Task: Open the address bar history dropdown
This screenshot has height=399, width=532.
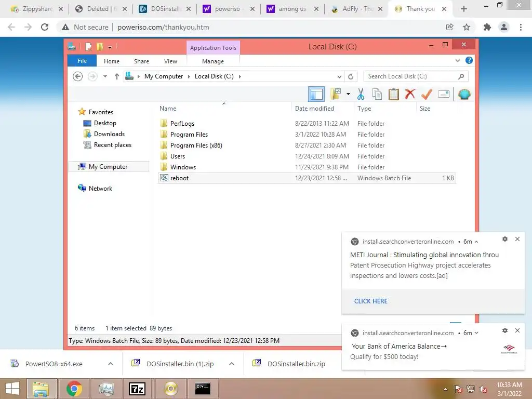Action: coord(339,77)
